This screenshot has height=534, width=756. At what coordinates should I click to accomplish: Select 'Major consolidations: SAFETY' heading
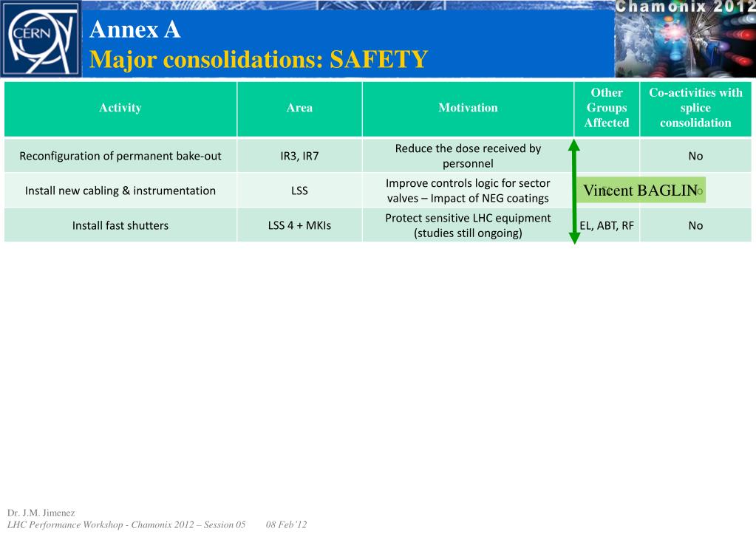click(259, 59)
